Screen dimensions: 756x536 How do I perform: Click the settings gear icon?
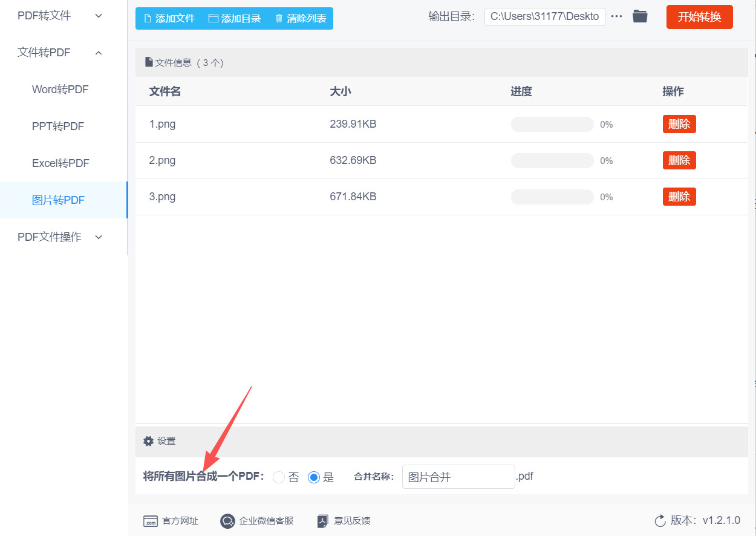click(x=148, y=441)
